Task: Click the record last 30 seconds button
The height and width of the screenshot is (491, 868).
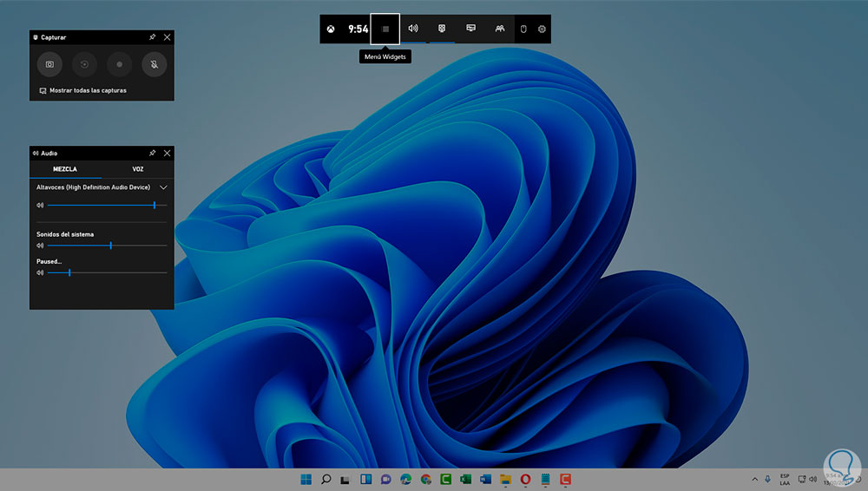Action: point(84,64)
